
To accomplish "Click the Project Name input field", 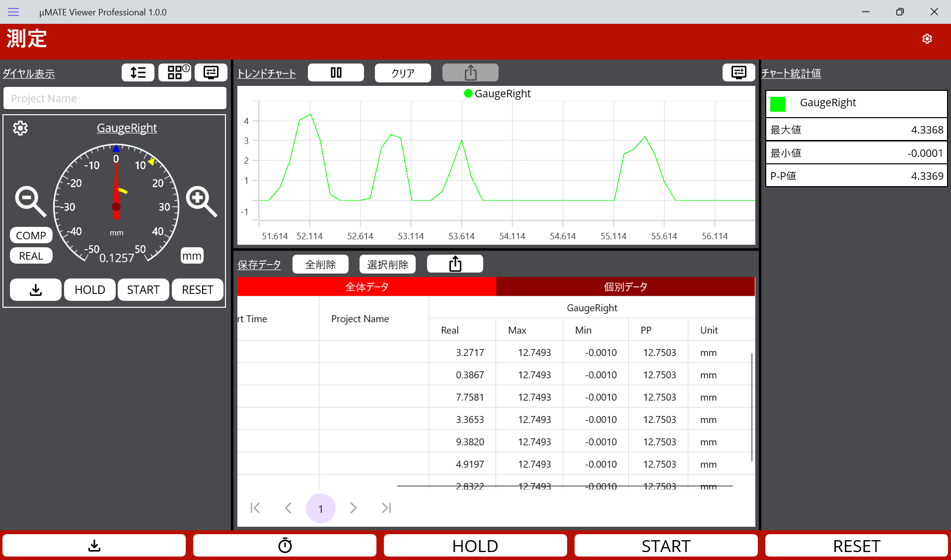I will (115, 98).
